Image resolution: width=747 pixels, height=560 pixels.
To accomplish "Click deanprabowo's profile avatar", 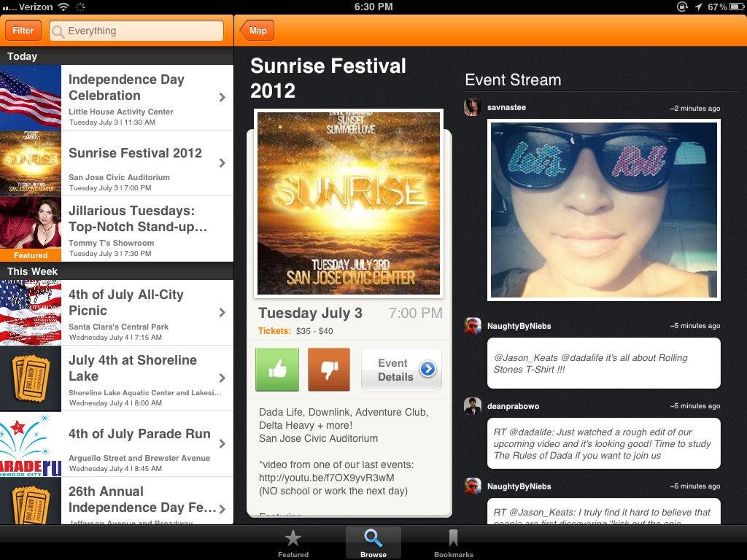I will [472, 406].
